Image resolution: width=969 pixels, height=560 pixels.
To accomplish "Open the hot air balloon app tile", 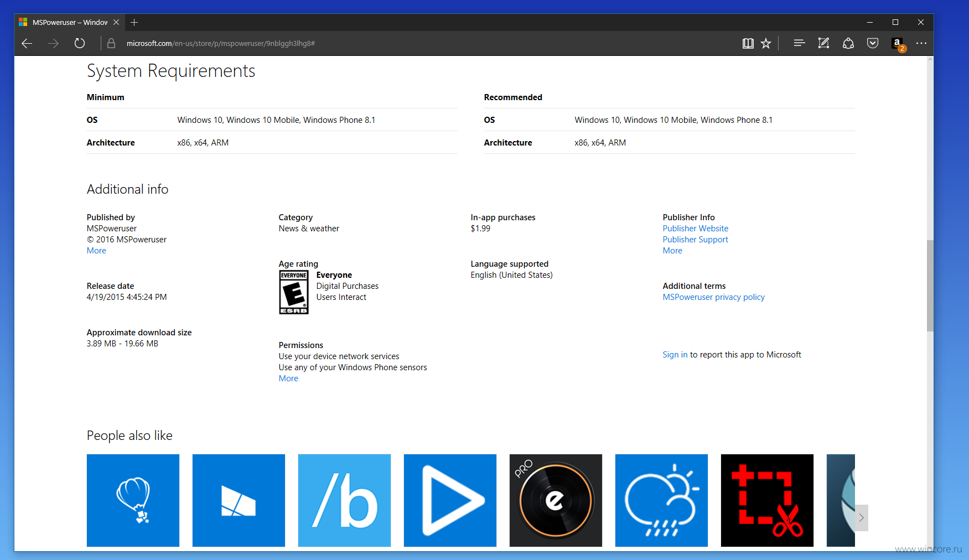I will click(133, 500).
